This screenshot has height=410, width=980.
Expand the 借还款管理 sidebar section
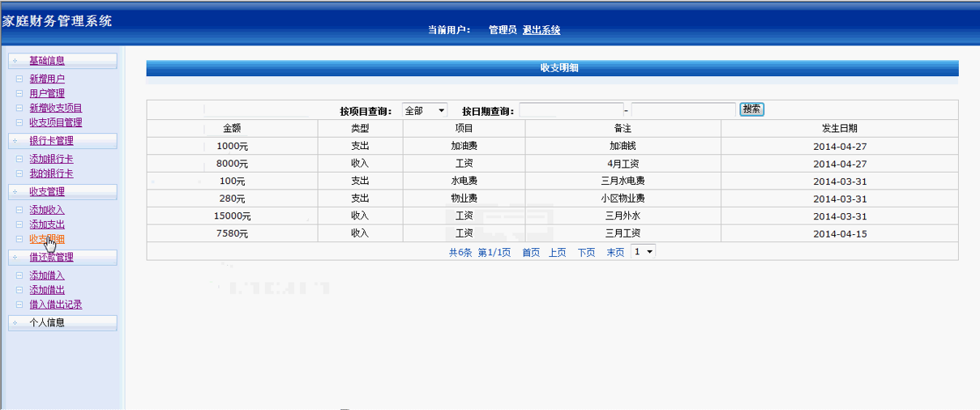click(62, 258)
